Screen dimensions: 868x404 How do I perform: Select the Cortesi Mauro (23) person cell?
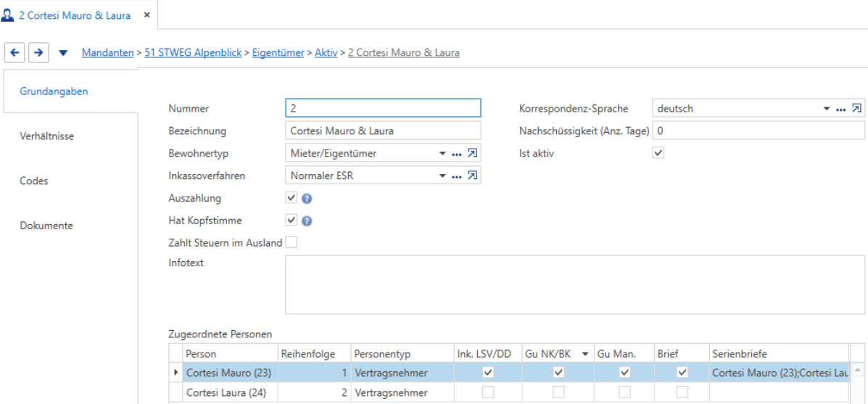(x=229, y=373)
